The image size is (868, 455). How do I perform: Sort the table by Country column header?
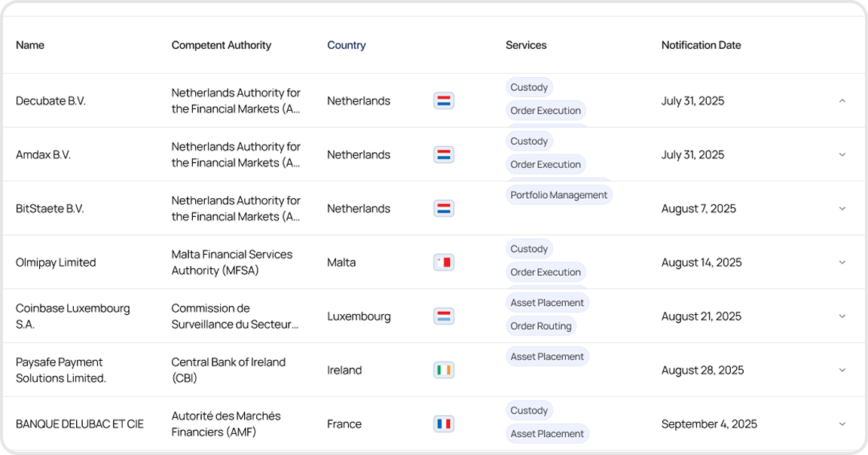click(346, 45)
